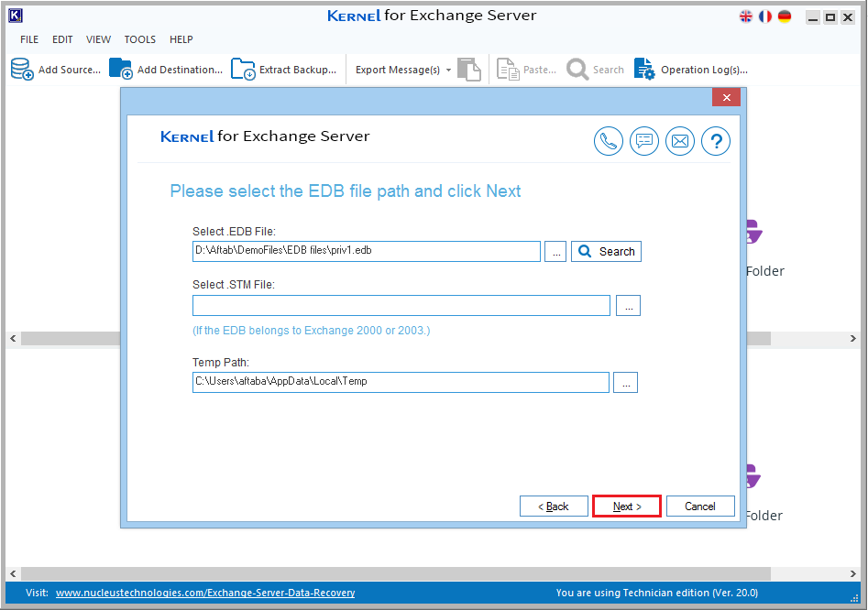Open the HELP menu
The width and height of the screenshot is (868, 610).
tap(181, 39)
